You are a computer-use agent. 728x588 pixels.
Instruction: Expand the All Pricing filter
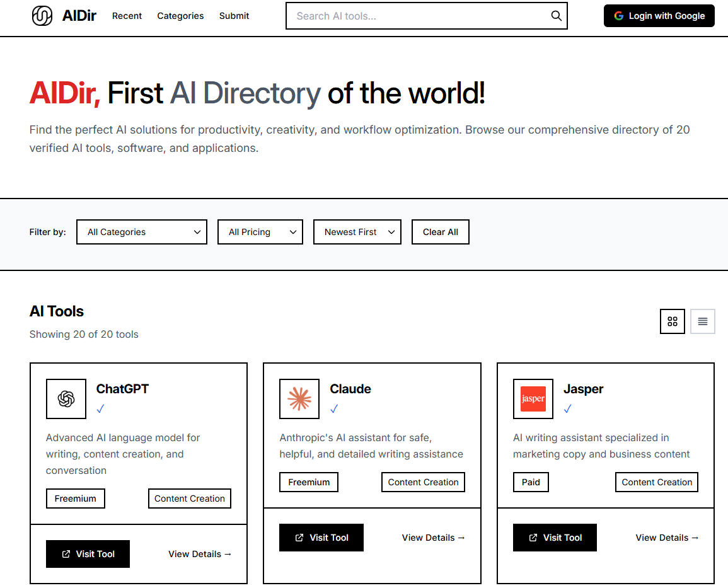click(260, 232)
